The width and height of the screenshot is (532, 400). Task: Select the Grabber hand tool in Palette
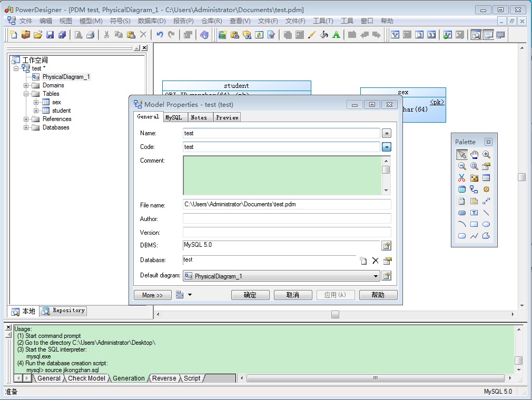474,155
